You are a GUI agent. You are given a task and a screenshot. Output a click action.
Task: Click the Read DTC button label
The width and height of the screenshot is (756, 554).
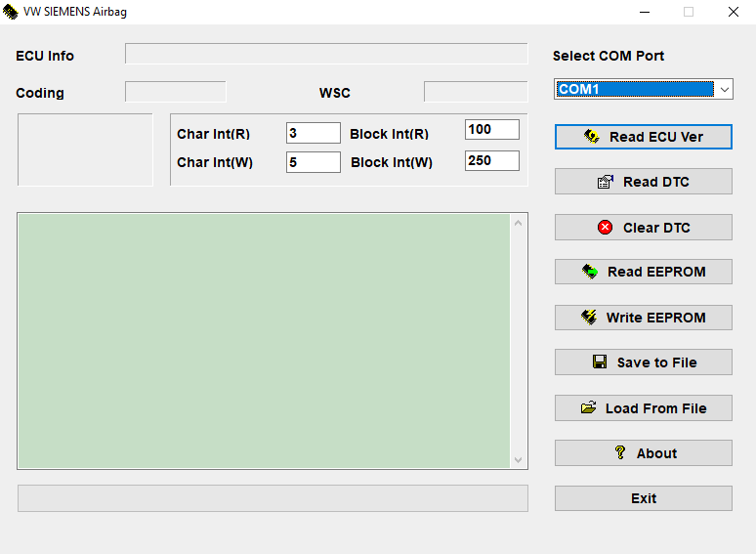coord(656,182)
